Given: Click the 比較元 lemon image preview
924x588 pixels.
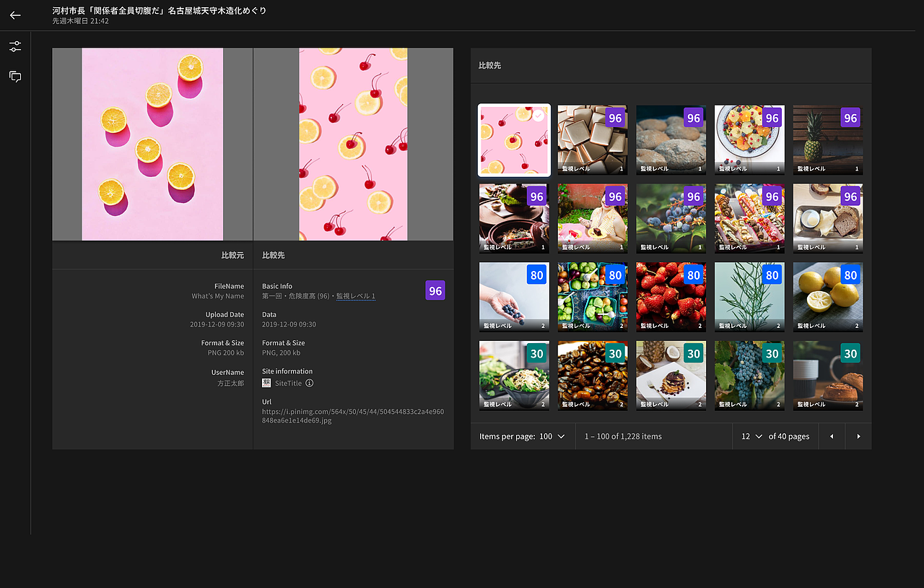Looking at the screenshot, I should 152,144.
